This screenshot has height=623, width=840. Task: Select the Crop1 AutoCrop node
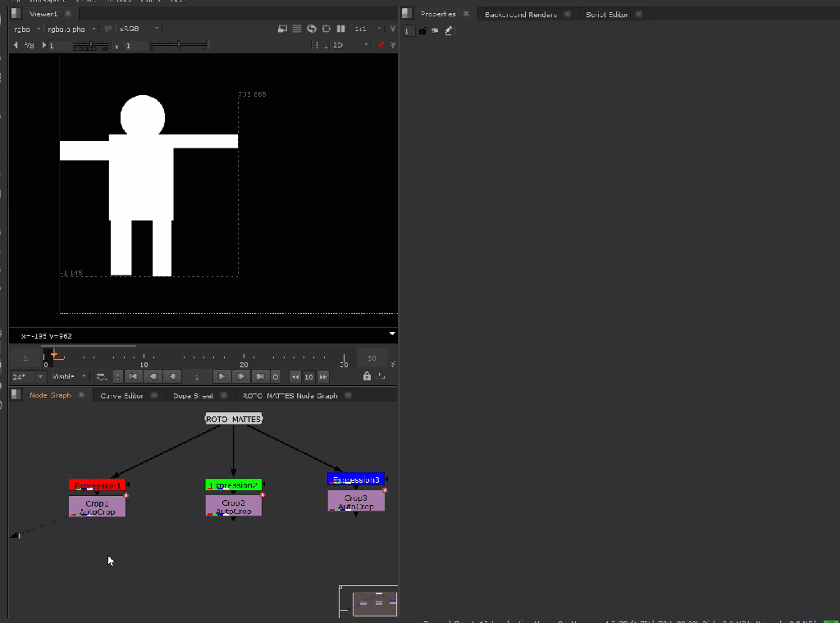97,507
